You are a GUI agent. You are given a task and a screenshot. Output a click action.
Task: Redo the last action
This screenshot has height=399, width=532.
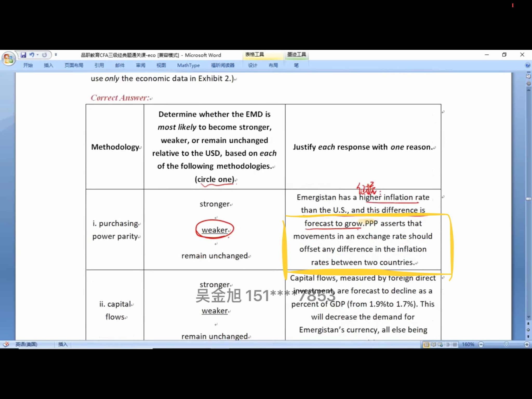pos(44,55)
